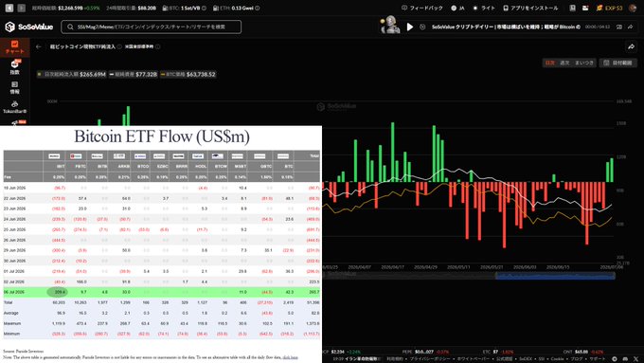Click info icon next to 米国東部標準時 label

(158, 46)
